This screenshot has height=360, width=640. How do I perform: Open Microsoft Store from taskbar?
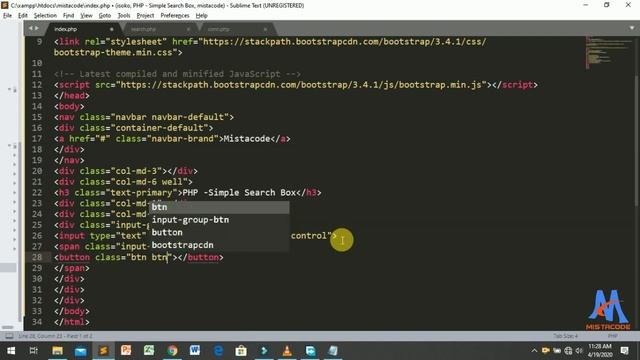tap(241, 351)
